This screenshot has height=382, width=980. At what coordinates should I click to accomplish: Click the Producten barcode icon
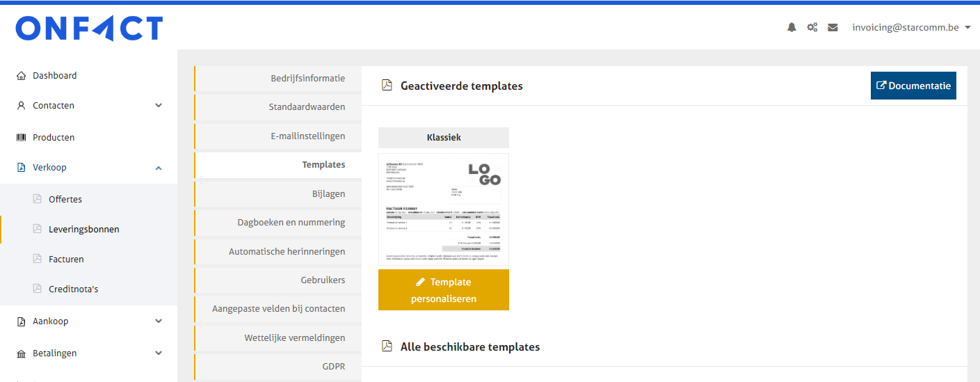coord(21,138)
